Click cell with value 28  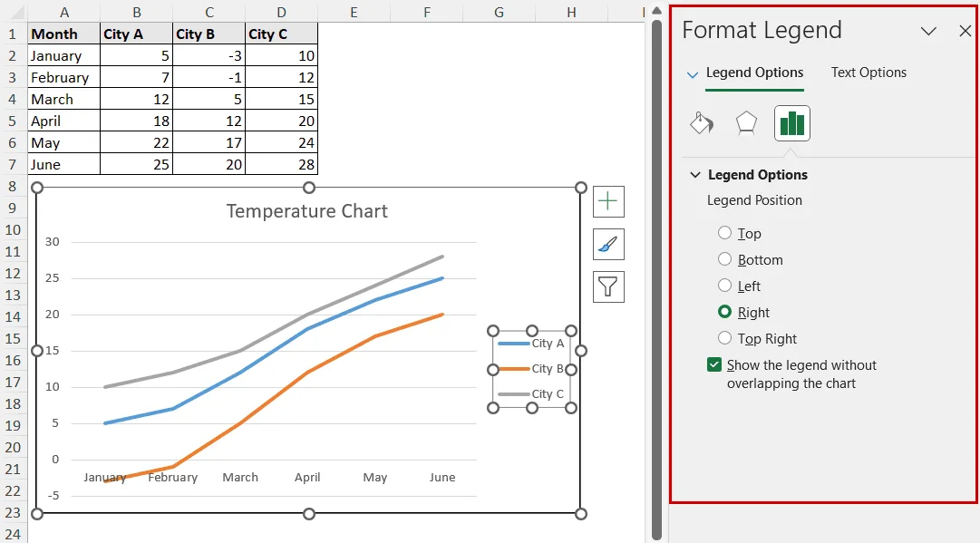281,164
